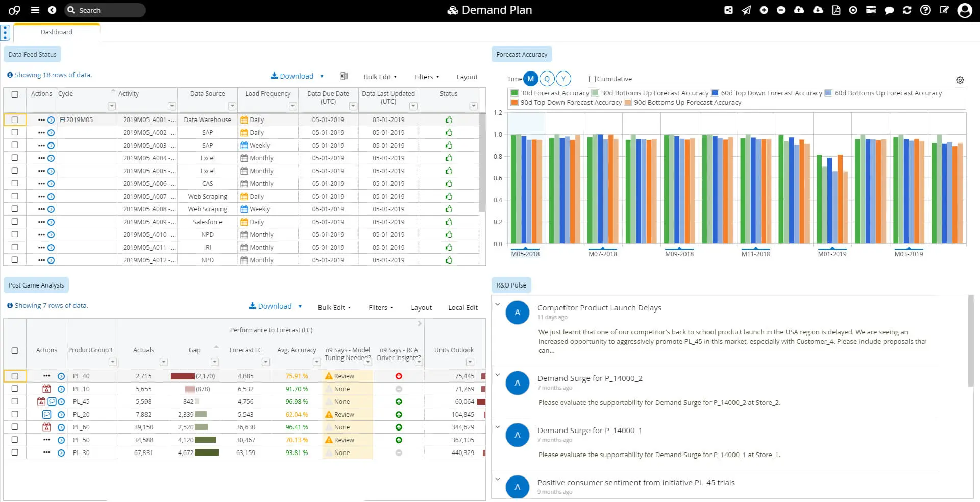Click the Local Edit button
Screen dimensions: 980x502
pyautogui.click(x=463, y=307)
